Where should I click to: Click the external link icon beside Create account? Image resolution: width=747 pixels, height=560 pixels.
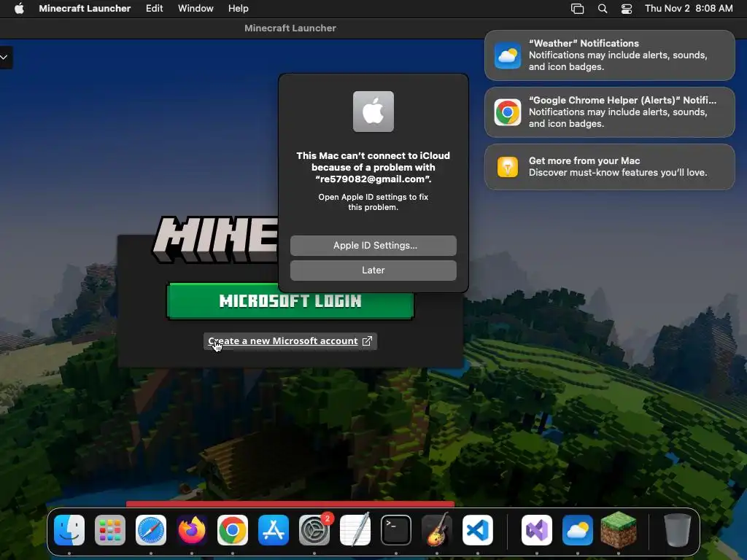point(367,341)
